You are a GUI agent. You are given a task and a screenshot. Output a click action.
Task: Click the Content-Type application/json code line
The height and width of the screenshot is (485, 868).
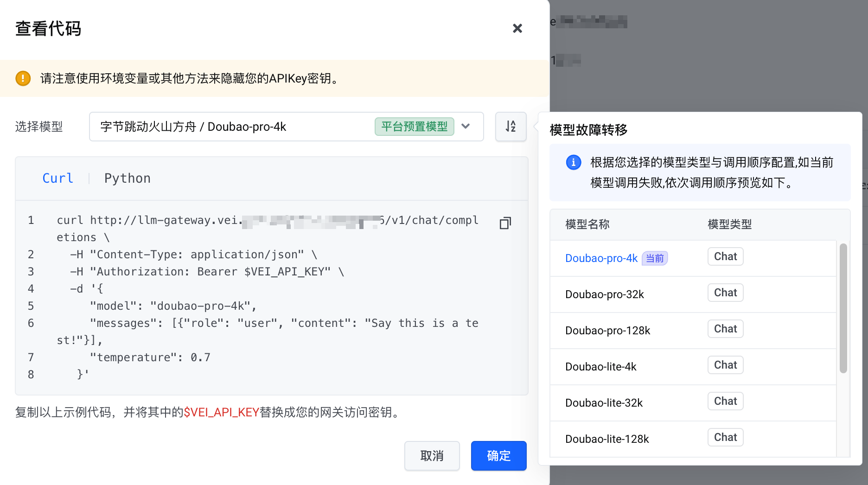coord(194,255)
